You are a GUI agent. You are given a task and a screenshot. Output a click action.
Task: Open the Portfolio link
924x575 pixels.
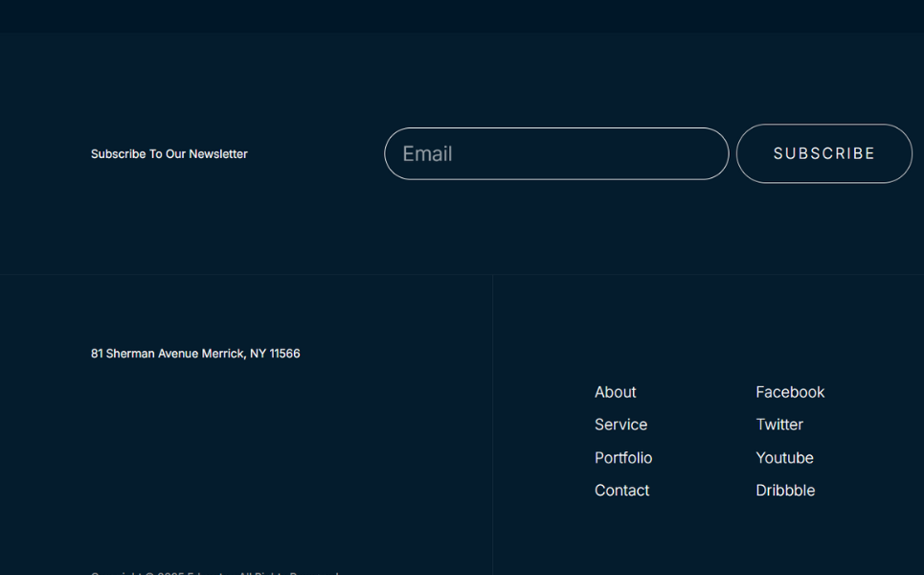(x=622, y=458)
